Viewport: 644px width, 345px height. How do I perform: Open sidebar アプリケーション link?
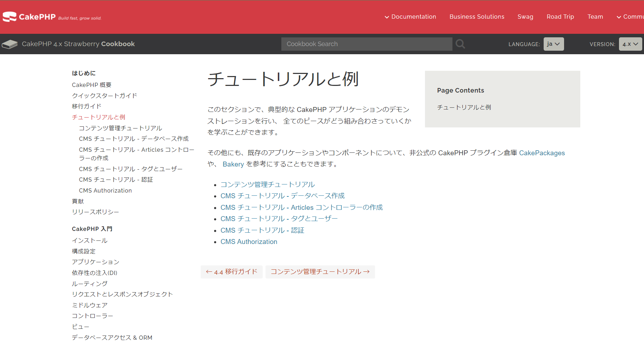[x=95, y=262]
